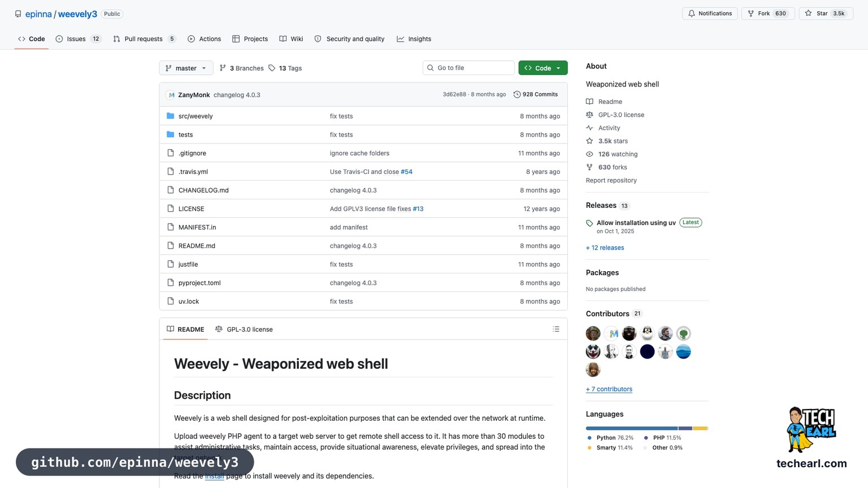Click the book icon beside Readme in About

click(x=589, y=102)
